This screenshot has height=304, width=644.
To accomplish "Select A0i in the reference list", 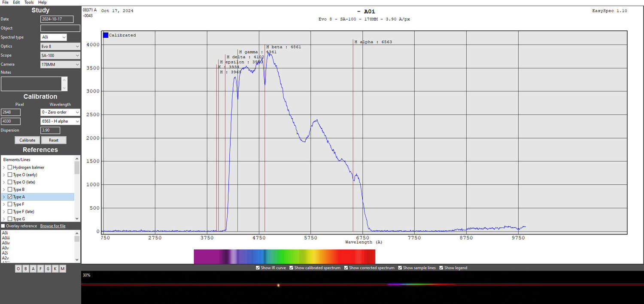I will (x=5, y=233).
